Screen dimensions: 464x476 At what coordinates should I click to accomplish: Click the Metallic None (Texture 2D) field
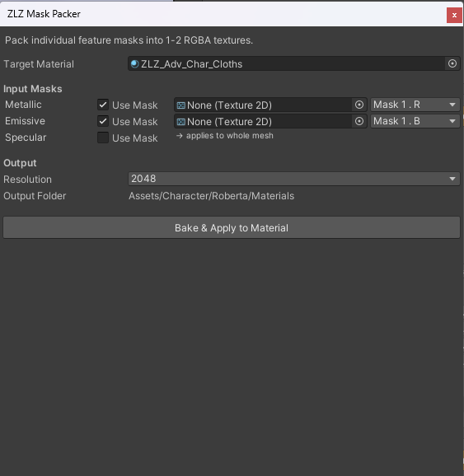point(270,105)
